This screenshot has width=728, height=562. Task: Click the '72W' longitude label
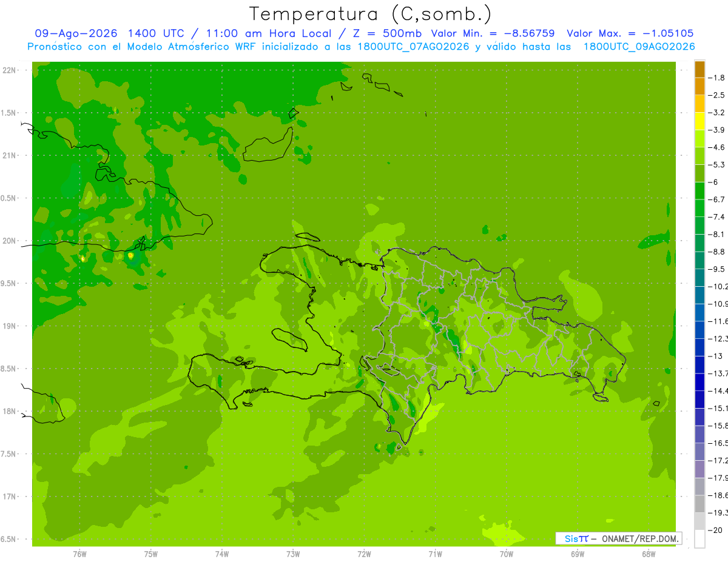coord(364,555)
